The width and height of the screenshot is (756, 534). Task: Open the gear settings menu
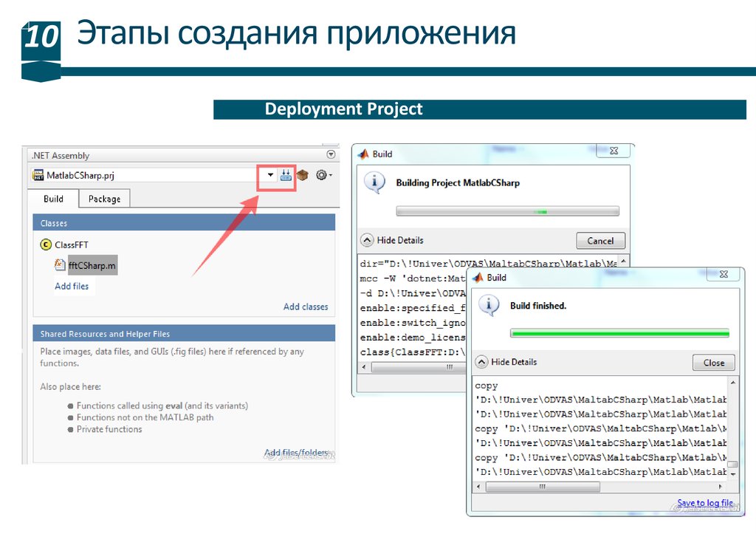pyautogui.click(x=323, y=176)
